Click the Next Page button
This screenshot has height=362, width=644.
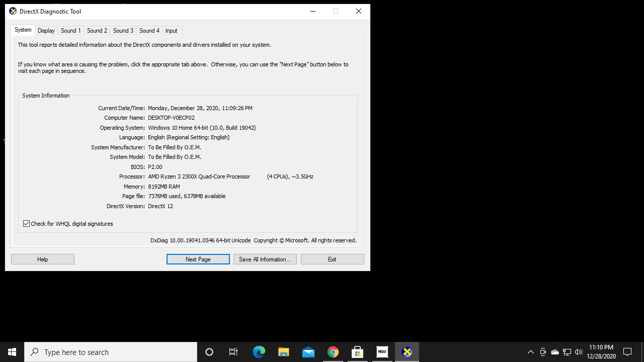(198, 259)
